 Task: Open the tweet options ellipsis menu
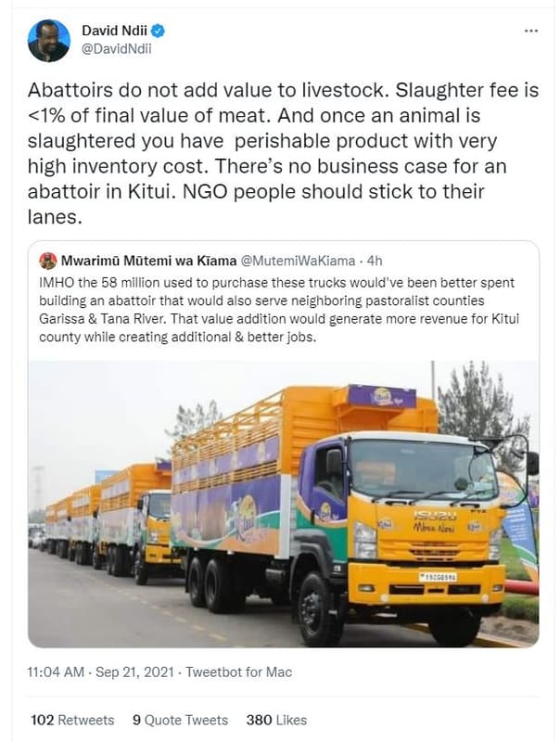tap(530, 30)
